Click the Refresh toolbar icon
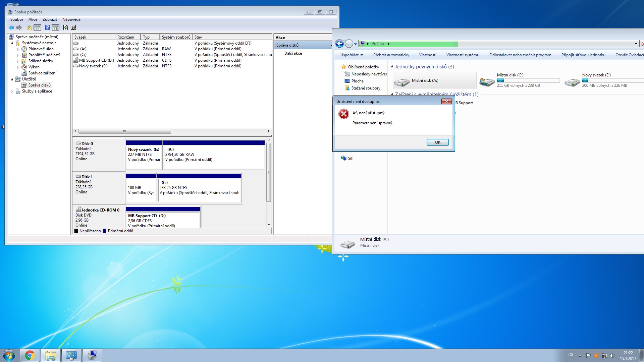644x362 pixels. [65, 27]
